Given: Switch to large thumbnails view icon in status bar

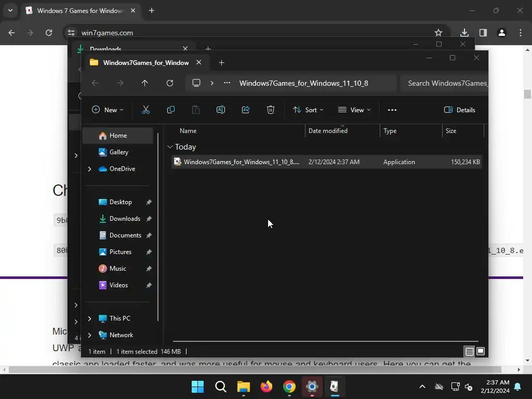Looking at the screenshot, I should (x=481, y=352).
